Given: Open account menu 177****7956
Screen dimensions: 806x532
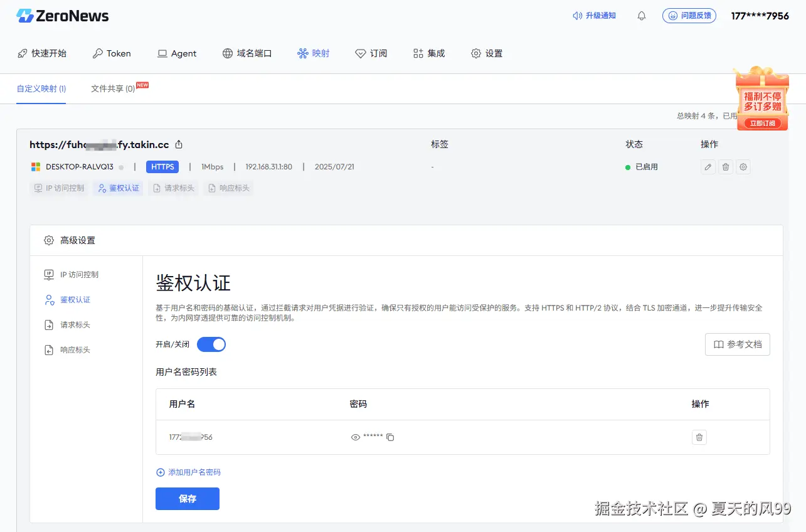Looking at the screenshot, I should tap(760, 16).
